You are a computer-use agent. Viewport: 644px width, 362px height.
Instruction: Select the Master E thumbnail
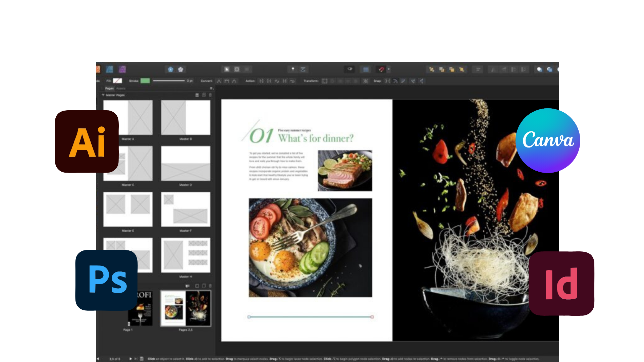[128, 209]
